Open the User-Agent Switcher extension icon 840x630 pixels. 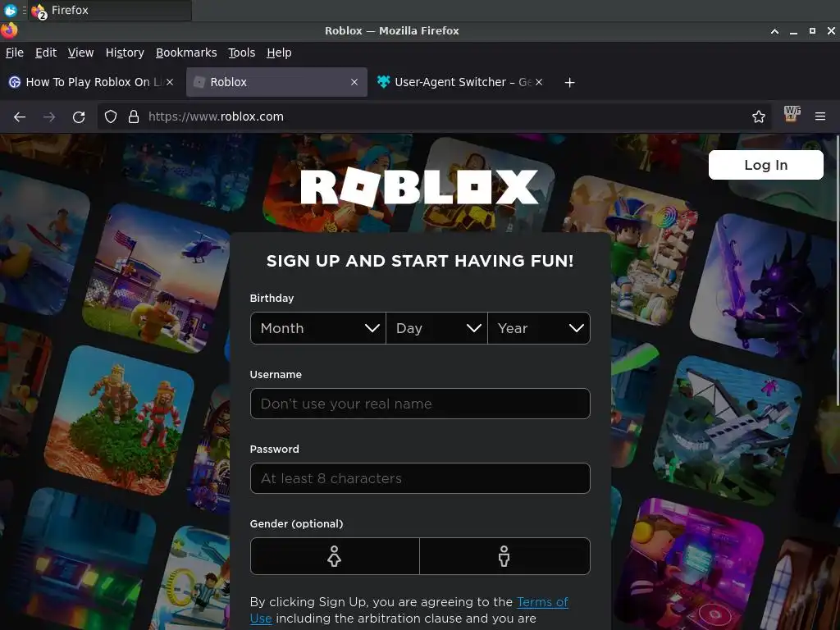click(792, 114)
